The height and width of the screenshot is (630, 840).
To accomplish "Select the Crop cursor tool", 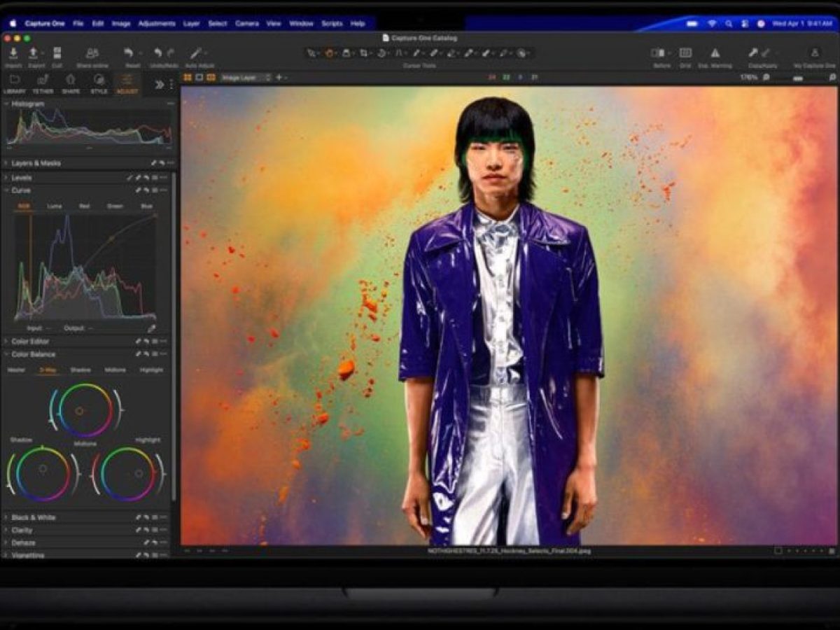I will coord(364,53).
